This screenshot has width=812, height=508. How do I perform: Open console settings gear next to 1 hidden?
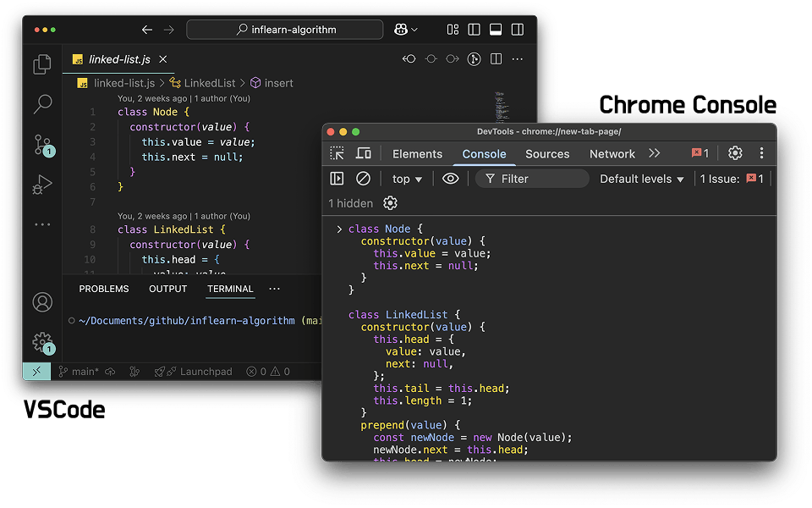pos(390,203)
